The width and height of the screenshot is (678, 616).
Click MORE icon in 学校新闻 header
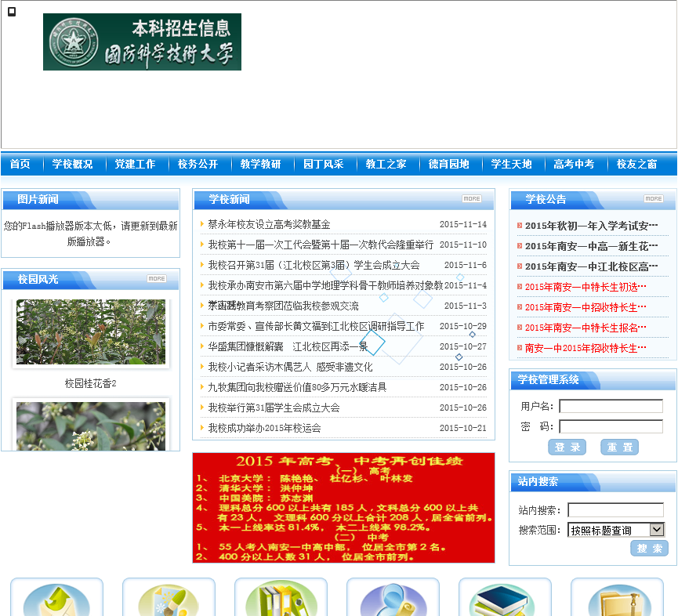tap(471, 199)
